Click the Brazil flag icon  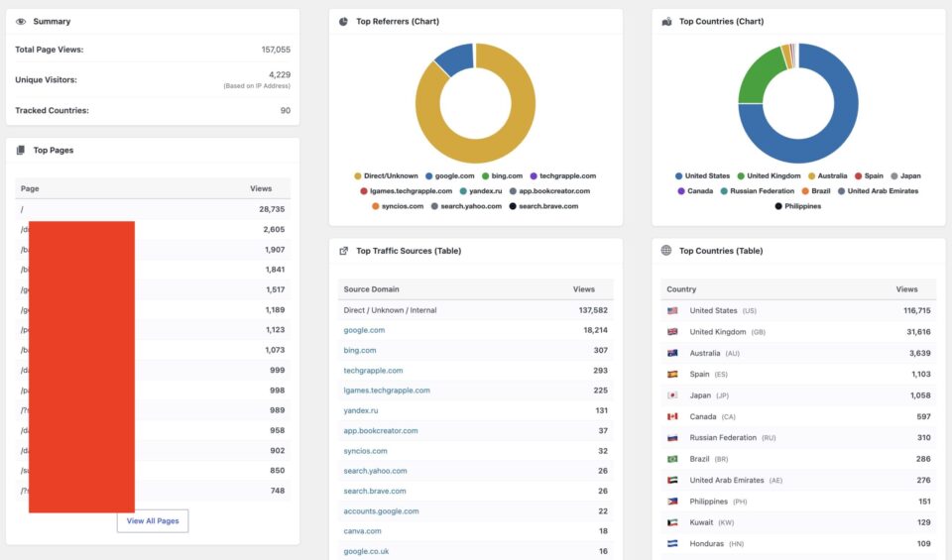point(672,459)
